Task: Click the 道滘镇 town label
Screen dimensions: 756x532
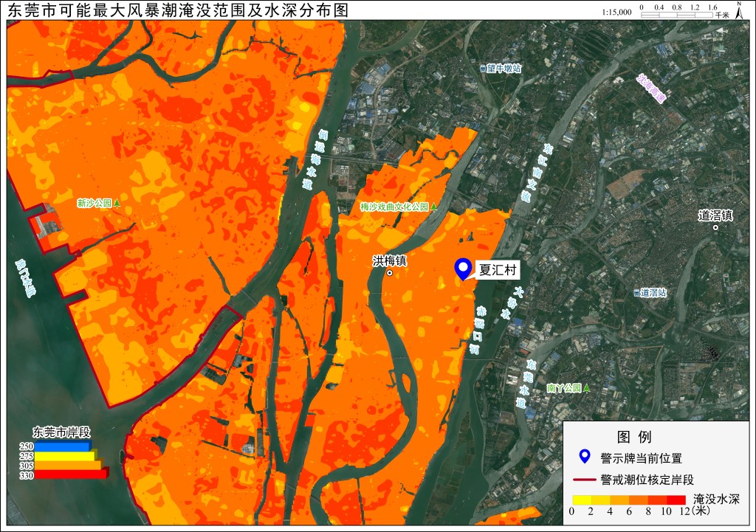Action: pos(715,215)
